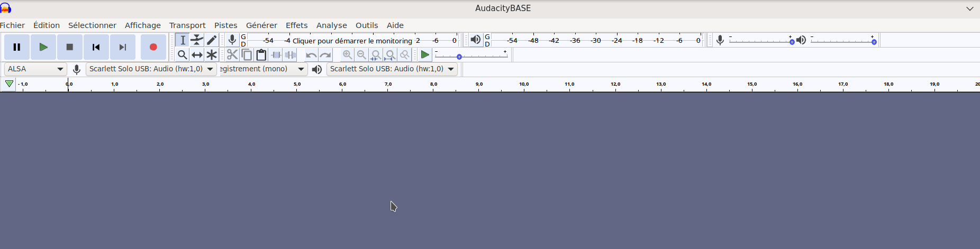Click the recording meter to start monitoring
This screenshot has width=980, height=249.
[352, 41]
